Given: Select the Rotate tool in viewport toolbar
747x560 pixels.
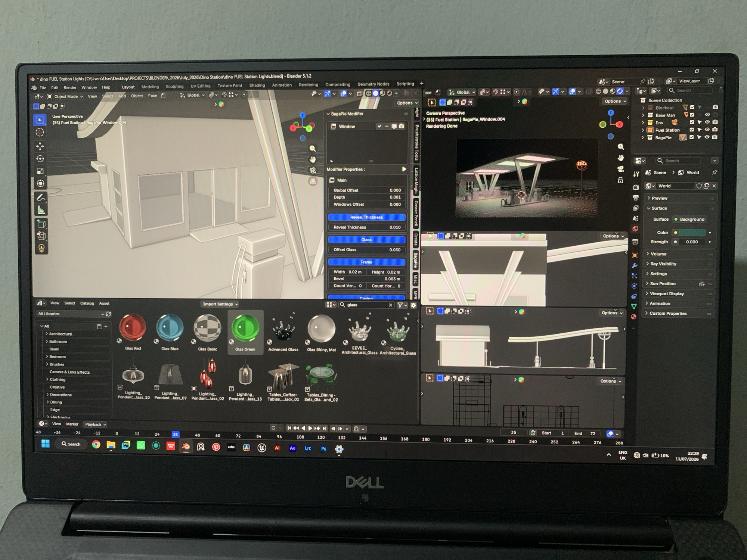Looking at the screenshot, I should click(x=40, y=159).
